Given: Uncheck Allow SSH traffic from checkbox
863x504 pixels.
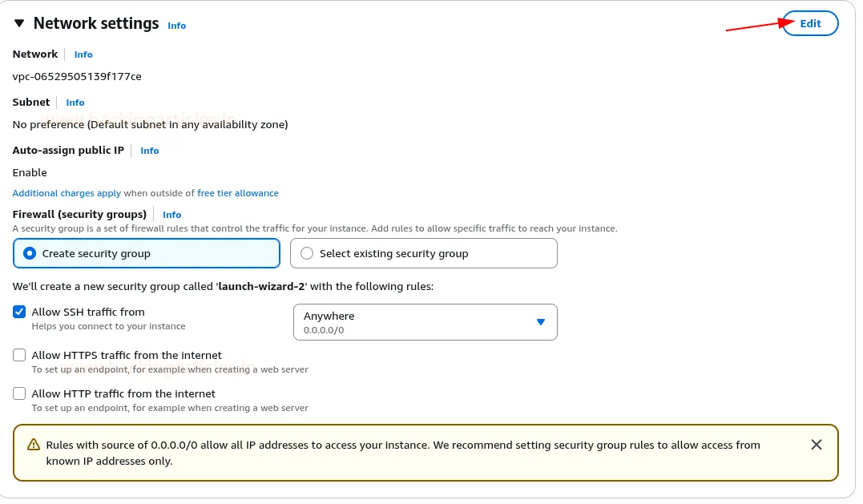Looking at the screenshot, I should [x=20, y=312].
